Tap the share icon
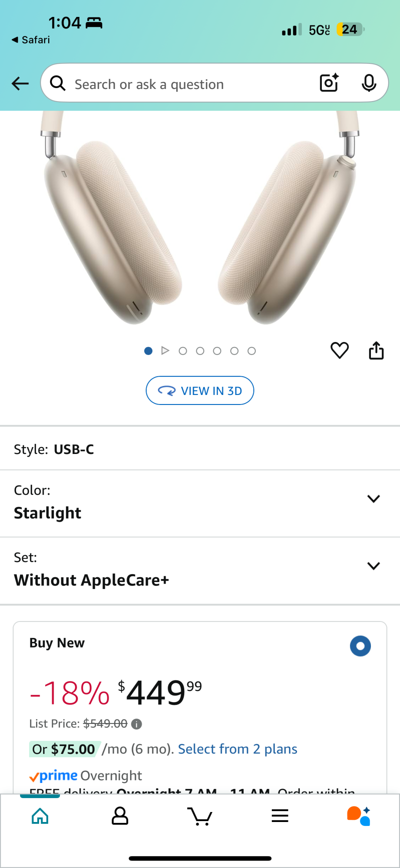 click(376, 350)
